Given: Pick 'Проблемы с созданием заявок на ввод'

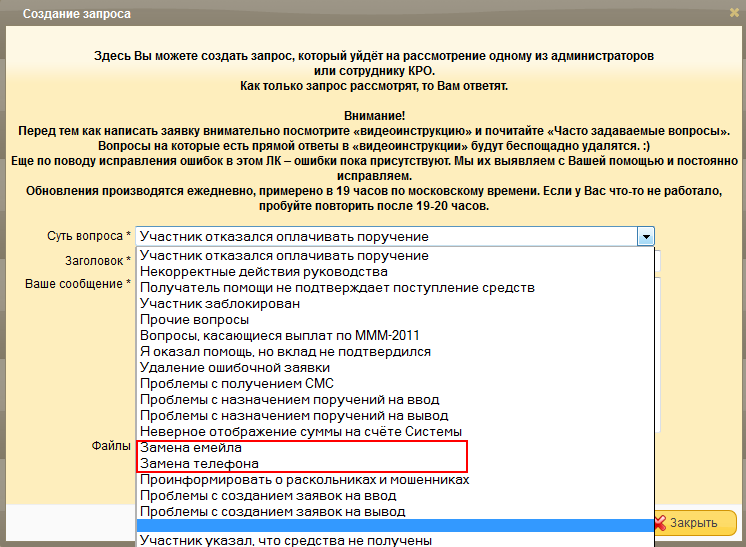Looking at the screenshot, I should pyautogui.click(x=268, y=496).
